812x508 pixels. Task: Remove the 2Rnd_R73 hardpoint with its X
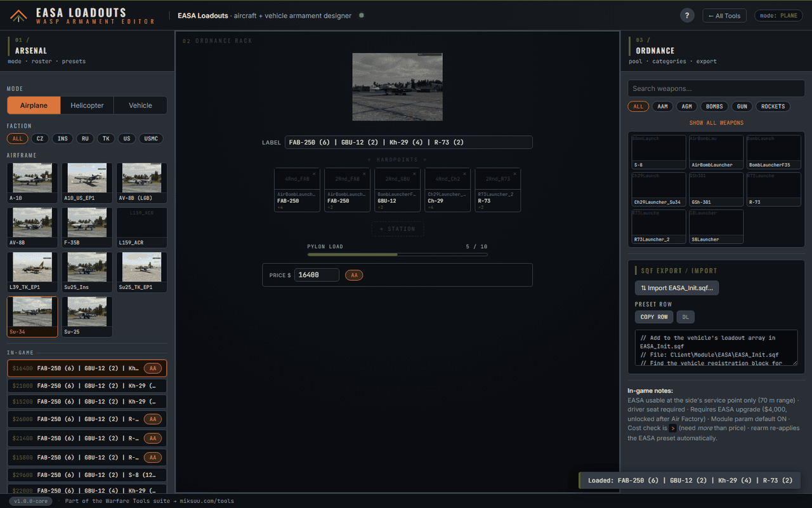point(514,173)
